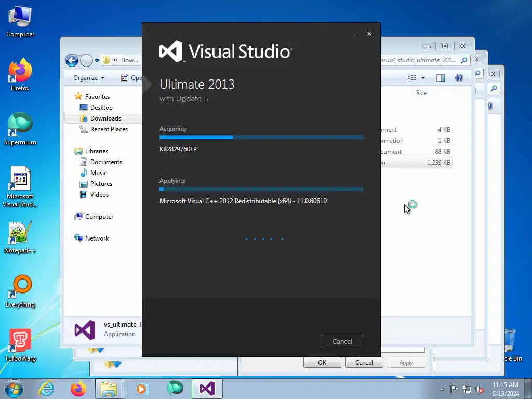This screenshot has width=532, height=399.
Task: Select Libraries in navigation pane
Action: (96, 151)
